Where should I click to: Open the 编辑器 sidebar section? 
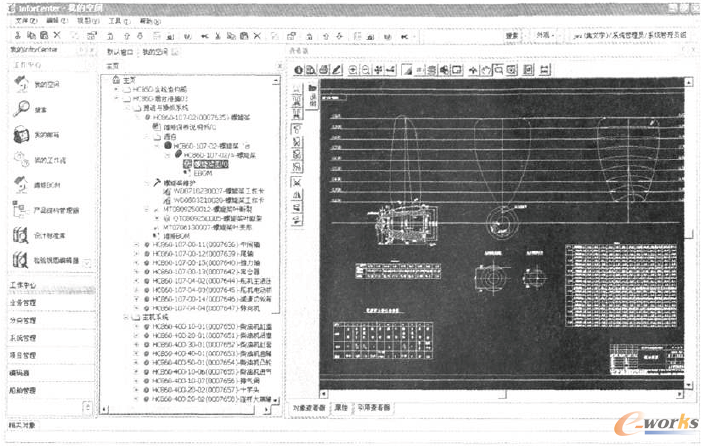point(51,373)
